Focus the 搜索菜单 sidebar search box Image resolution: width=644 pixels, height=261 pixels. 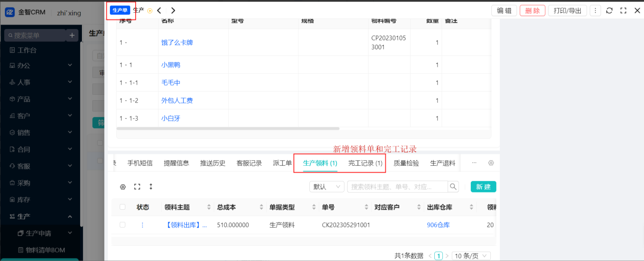[35, 35]
